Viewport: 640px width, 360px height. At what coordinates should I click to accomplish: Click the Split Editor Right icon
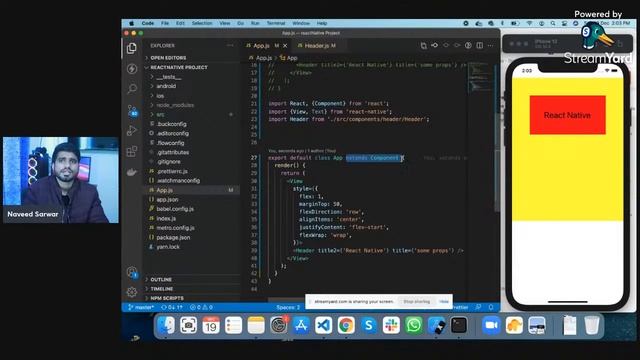tap(480, 45)
